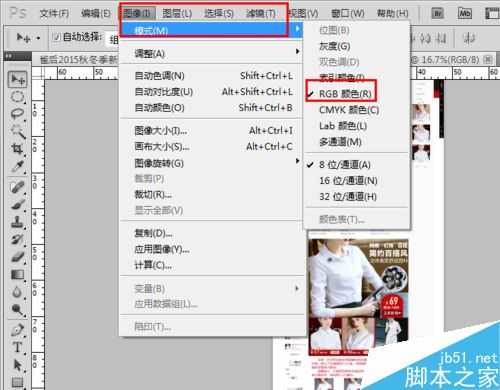This screenshot has height=390, width=500.
Task: Open the 窗口(W) menu
Action: 348,14
